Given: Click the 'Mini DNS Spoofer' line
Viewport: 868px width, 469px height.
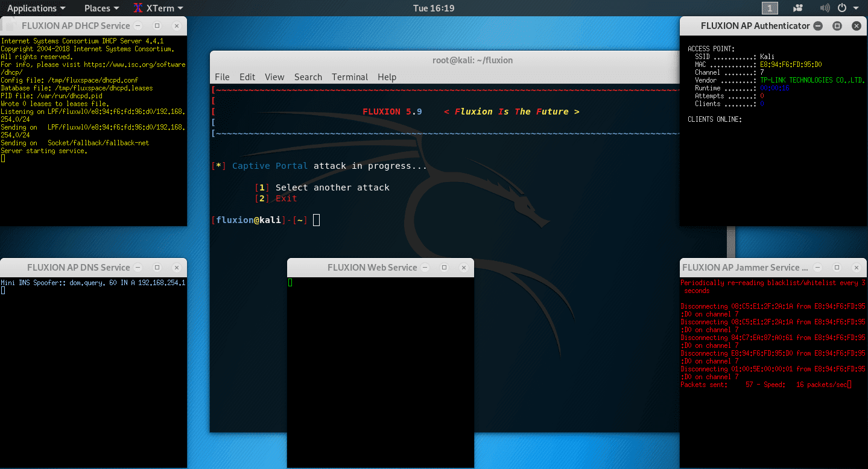Looking at the screenshot, I should pos(93,282).
